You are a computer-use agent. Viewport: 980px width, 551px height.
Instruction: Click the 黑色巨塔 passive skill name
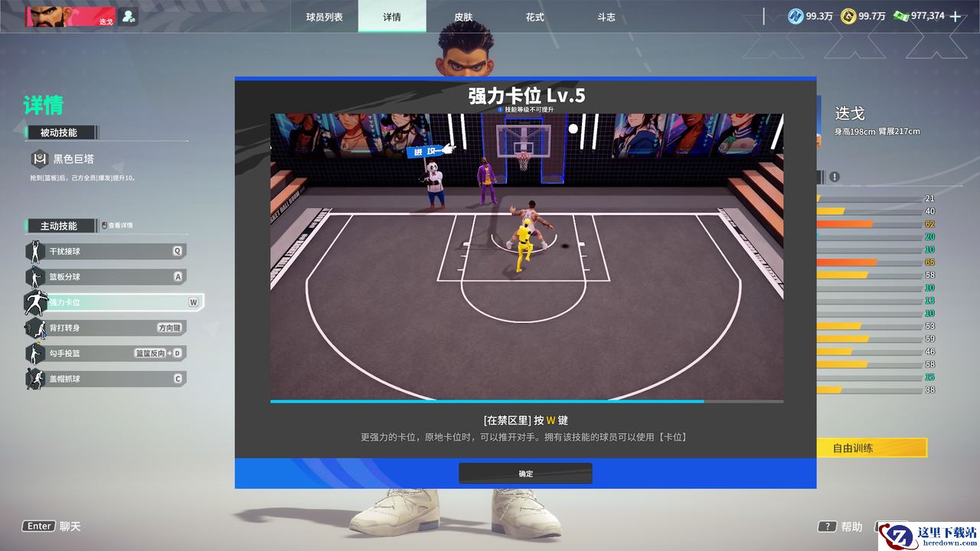73,159
